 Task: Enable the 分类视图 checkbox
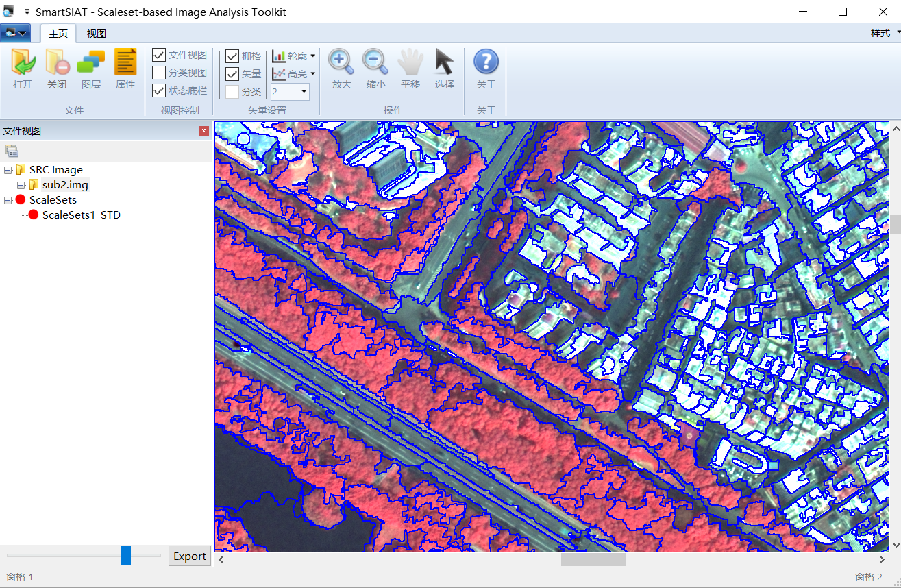[159, 73]
